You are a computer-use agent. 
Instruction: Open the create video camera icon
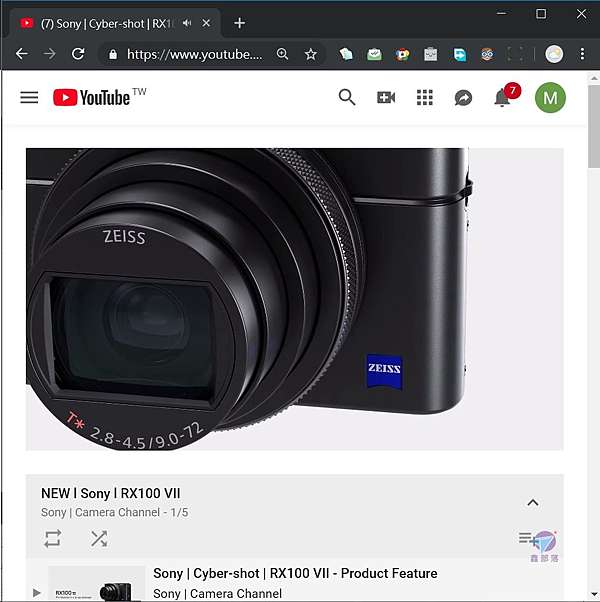386,98
